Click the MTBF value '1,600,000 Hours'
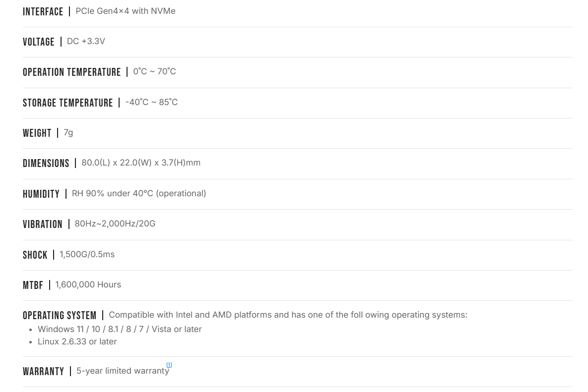Screen dimensions: 588x392 [x=88, y=284]
